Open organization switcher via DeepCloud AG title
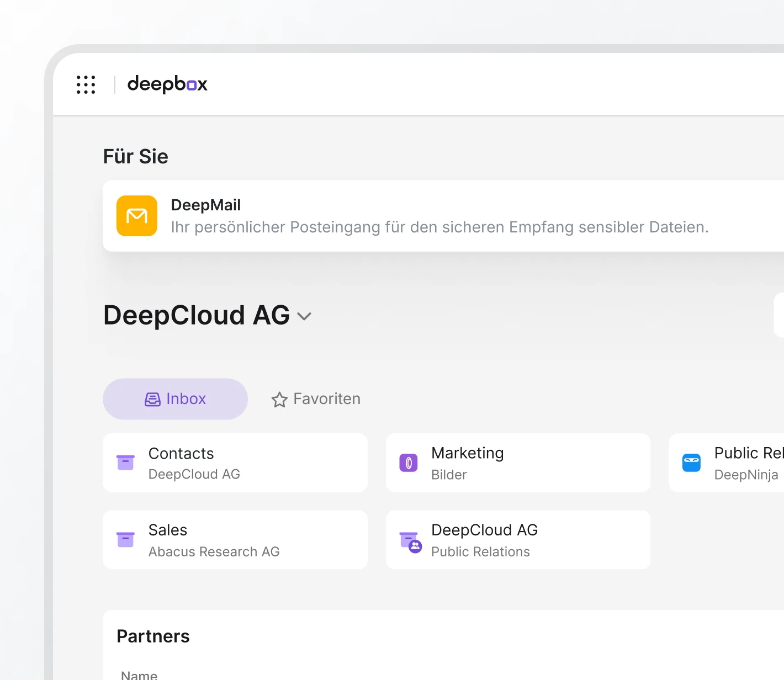This screenshot has width=784, height=680. point(197,315)
